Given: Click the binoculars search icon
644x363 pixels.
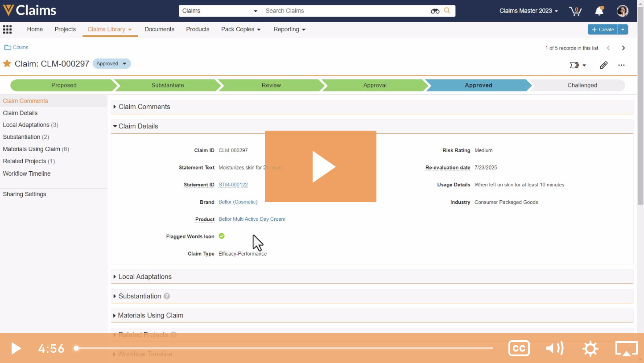Looking at the screenshot, I should coord(435,11).
